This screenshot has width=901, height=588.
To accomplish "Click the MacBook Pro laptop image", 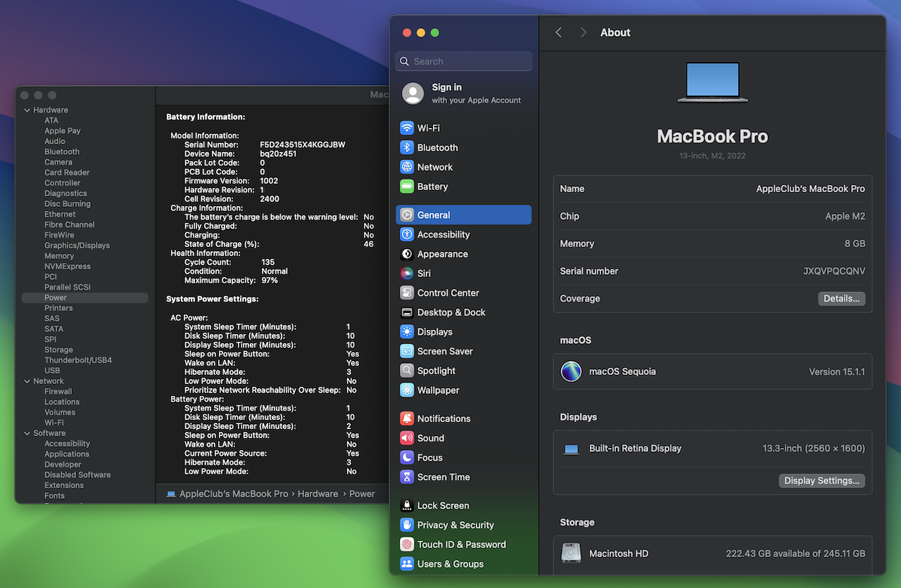I will click(712, 83).
